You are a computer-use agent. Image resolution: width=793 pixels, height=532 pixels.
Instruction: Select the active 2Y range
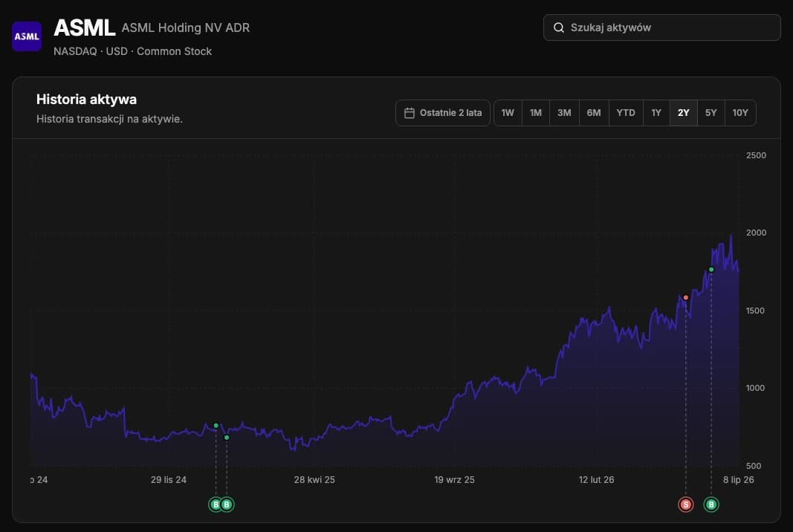684,113
